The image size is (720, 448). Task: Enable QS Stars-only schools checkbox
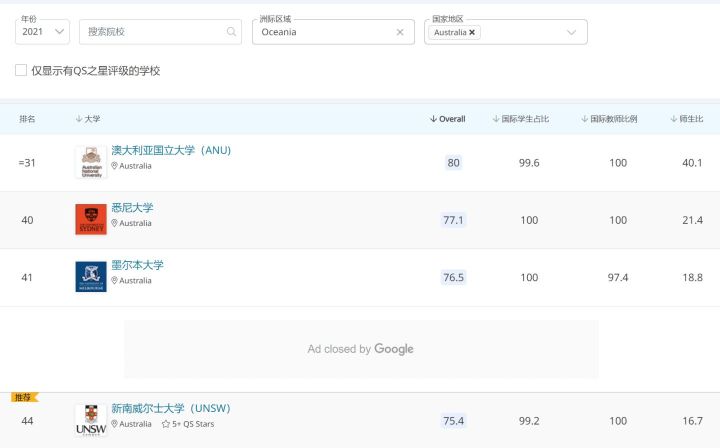point(21,70)
